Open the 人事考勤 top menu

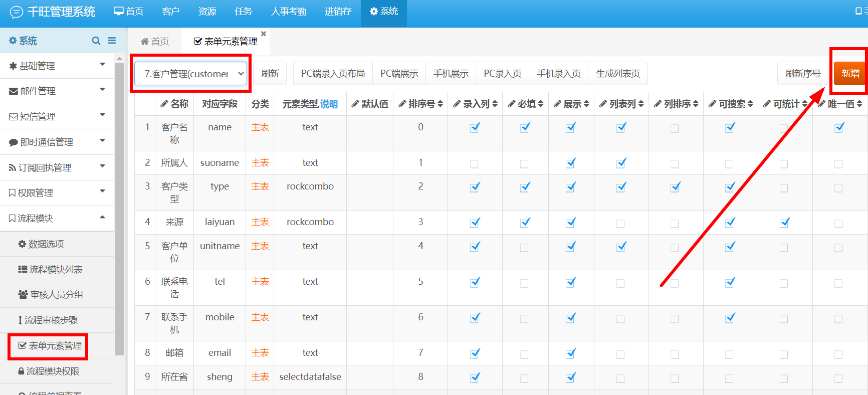tap(289, 12)
